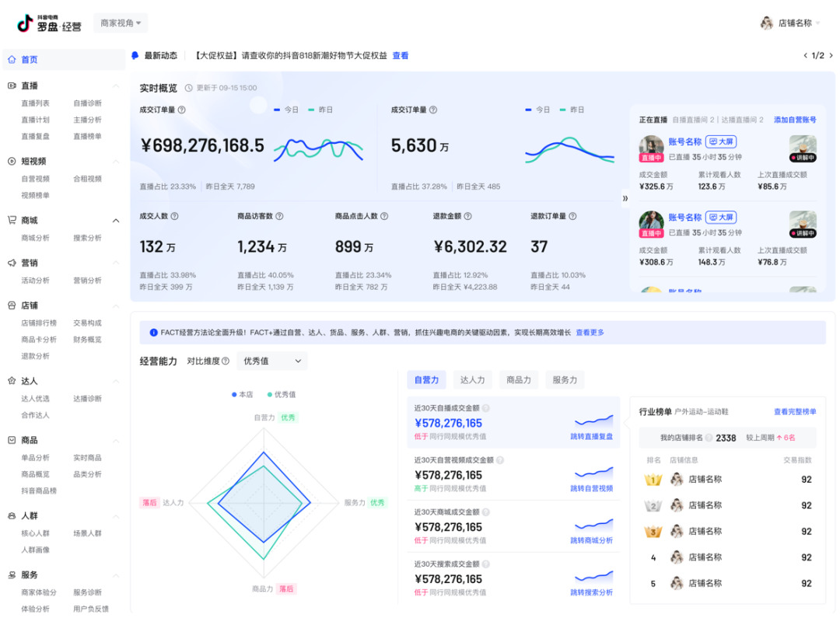
Task: Click the 服务 service sidebar icon
Action: coord(10,574)
